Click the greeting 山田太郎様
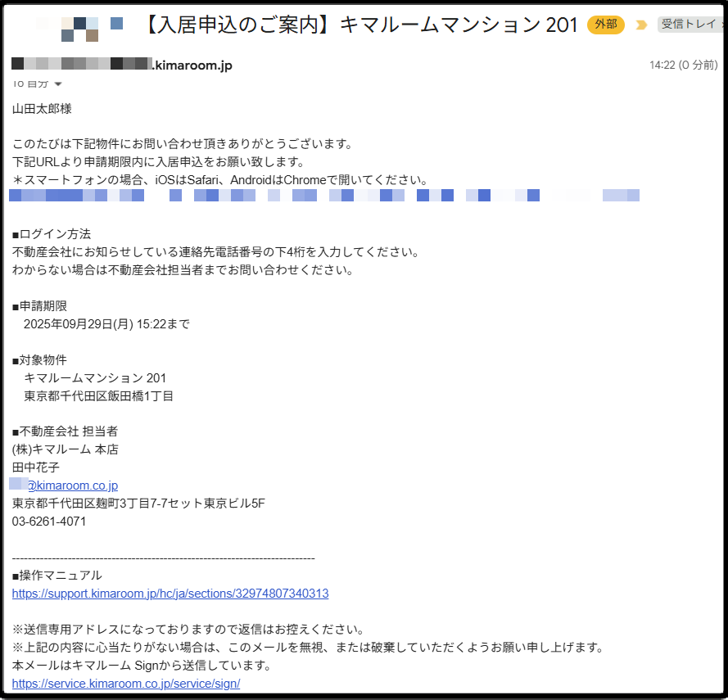The height and width of the screenshot is (700, 728). coord(42,109)
